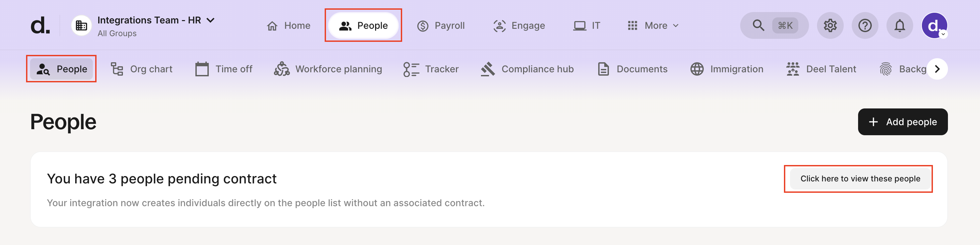Go to the Tracker tab
The image size is (980, 245).
[x=431, y=69]
